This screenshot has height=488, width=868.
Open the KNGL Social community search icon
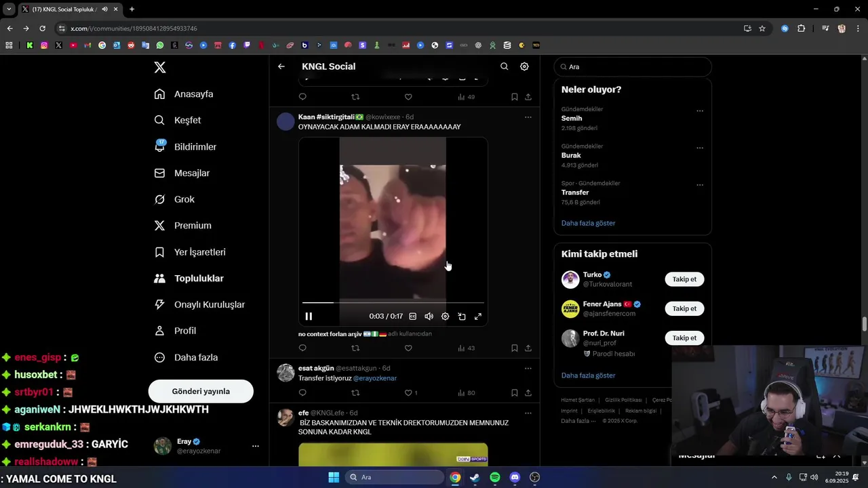(x=504, y=66)
